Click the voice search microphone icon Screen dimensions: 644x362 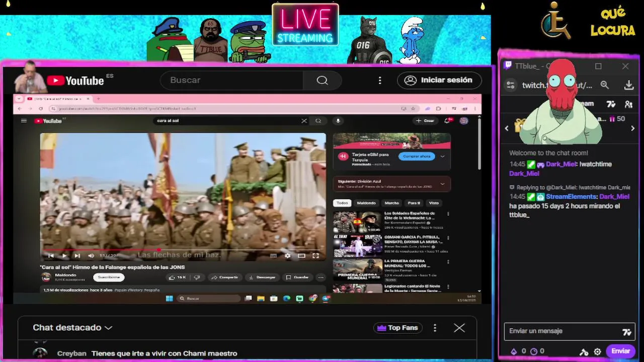[x=338, y=121]
